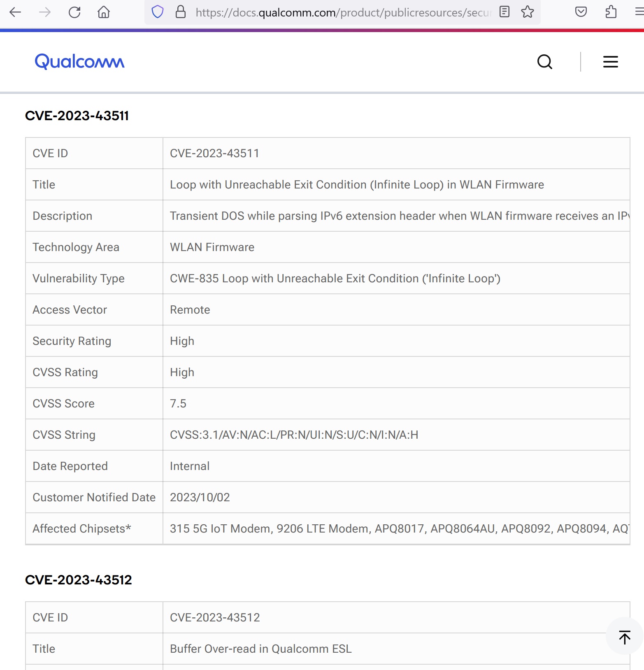The image size is (644, 670).
Task: Open the Qualcomm site search
Action: 545,62
